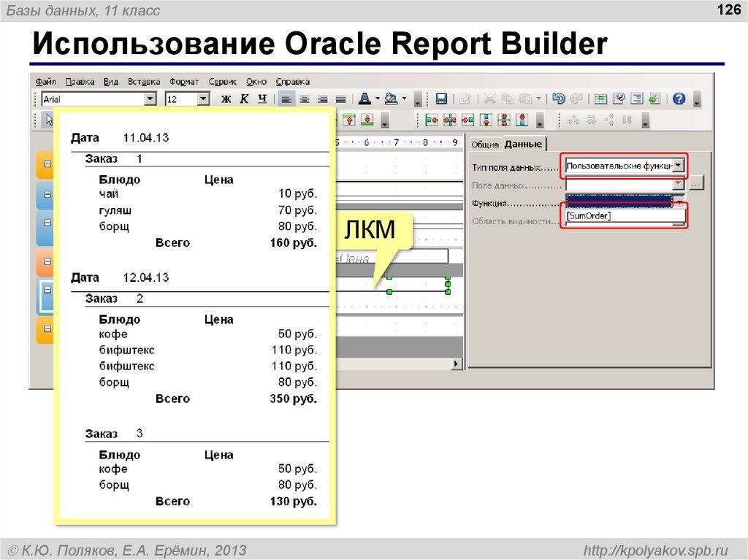The width and height of the screenshot is (748, 560).
Task: Open the Сервис menu
Action: (x=224, y=81)
